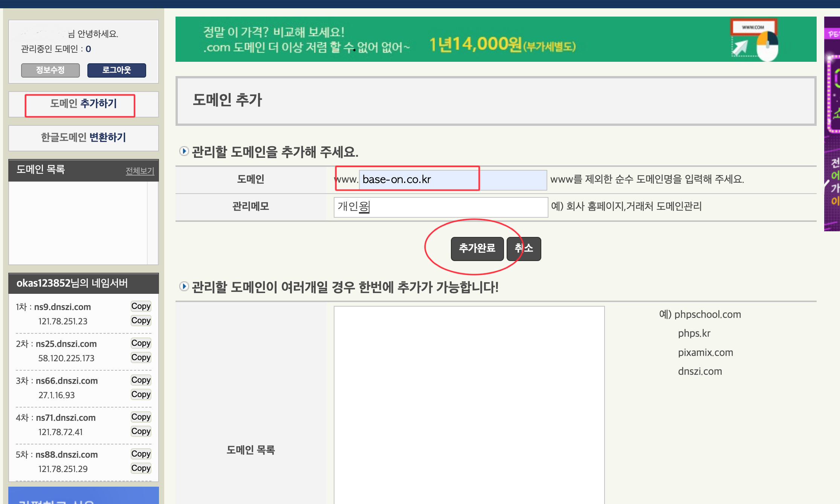Copy ns66.dnszi.com nameserver hostname

point(141,380)
